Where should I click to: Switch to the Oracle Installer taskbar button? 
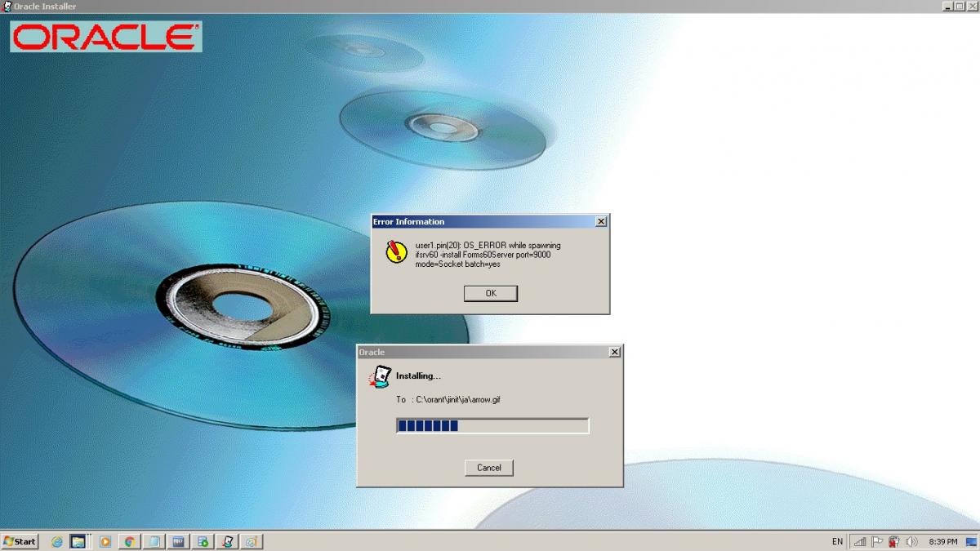(x=228, y=541)
